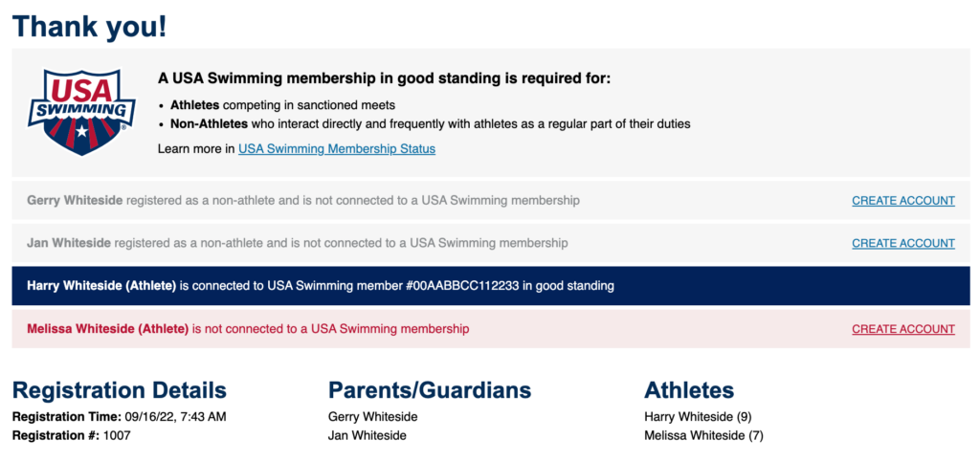Click the Parents/Guardians heading

point(430,390)
